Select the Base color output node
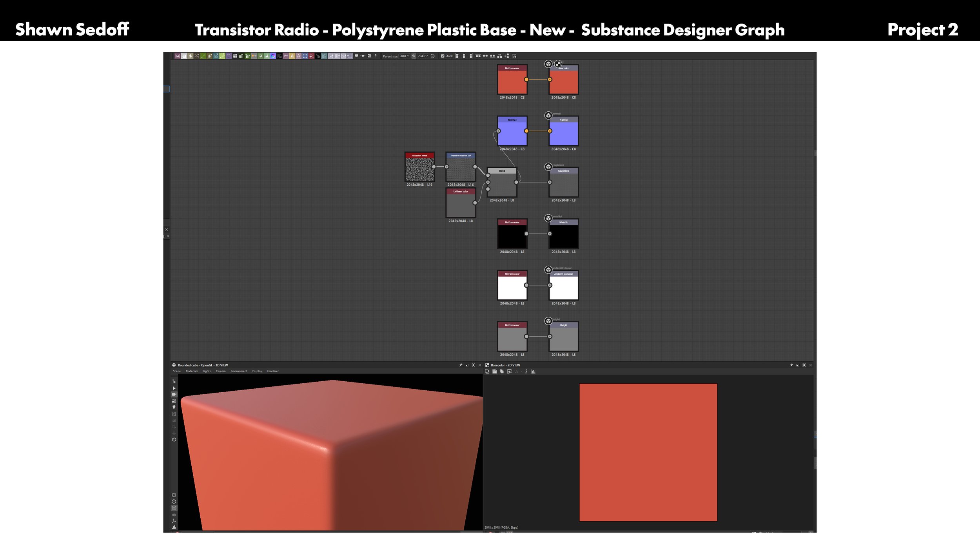The image size is (980, 551). pyautogui.click(x=564, y=80)
